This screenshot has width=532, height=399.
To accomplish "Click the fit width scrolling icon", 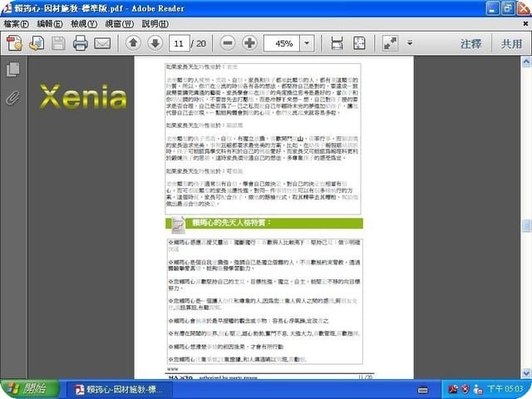I will point(337,43).
